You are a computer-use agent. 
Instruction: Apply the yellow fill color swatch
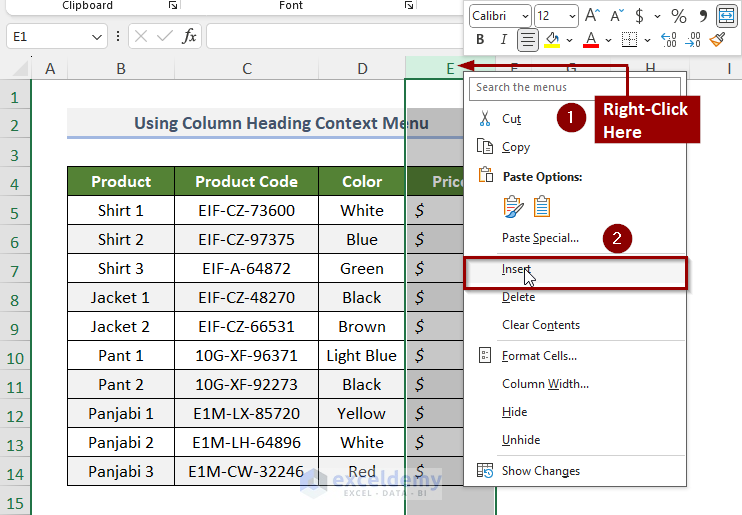pos(552,40)
